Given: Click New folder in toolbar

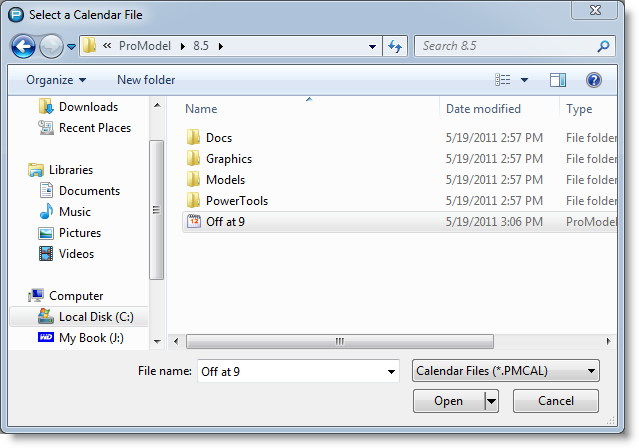Looking at the screenshot, I should (146, 80).
